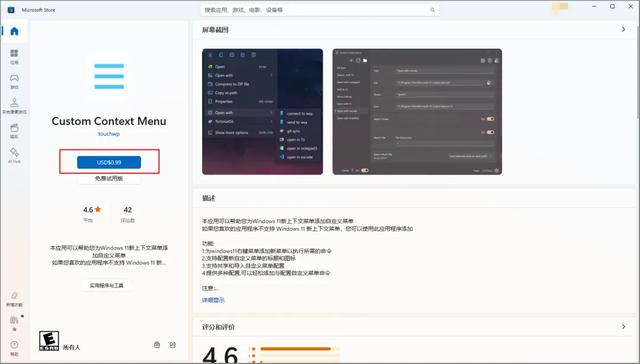
Task: Click the Microsoft Store logo in title bar
Action: coord(11,10)
